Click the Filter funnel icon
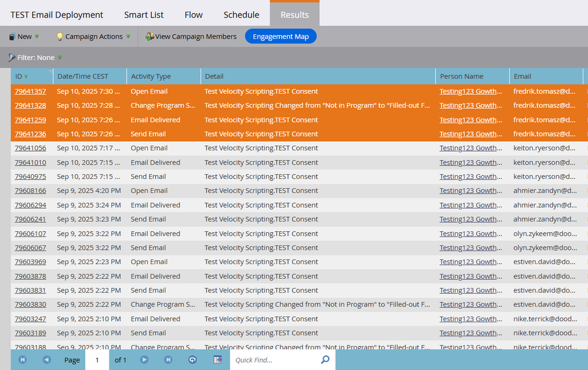Screen dimensions: 588x370 click(12, 58)
